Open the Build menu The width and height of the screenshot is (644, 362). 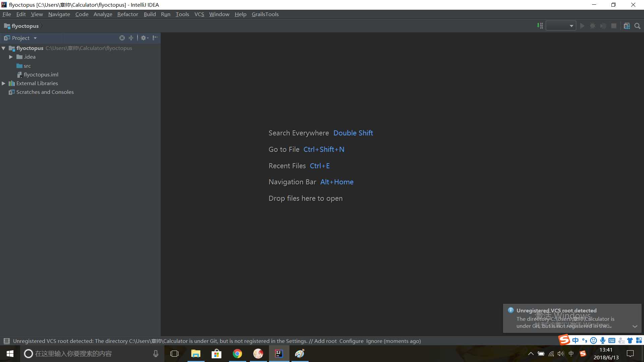coord(150,14)
